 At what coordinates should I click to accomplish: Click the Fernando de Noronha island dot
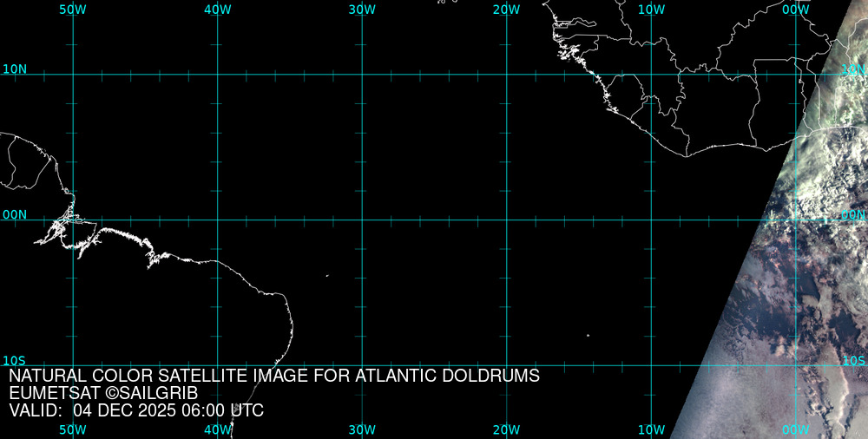[x=327, y=276]
